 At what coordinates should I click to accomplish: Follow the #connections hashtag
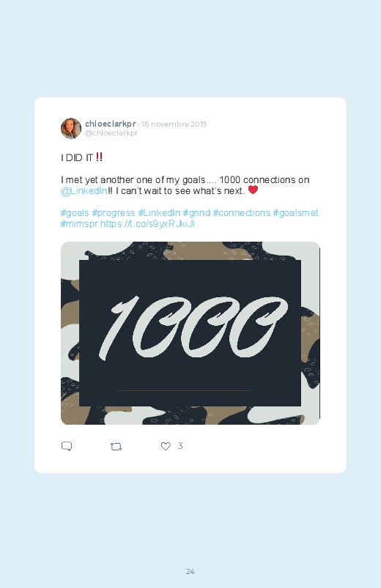pos(241,212)
